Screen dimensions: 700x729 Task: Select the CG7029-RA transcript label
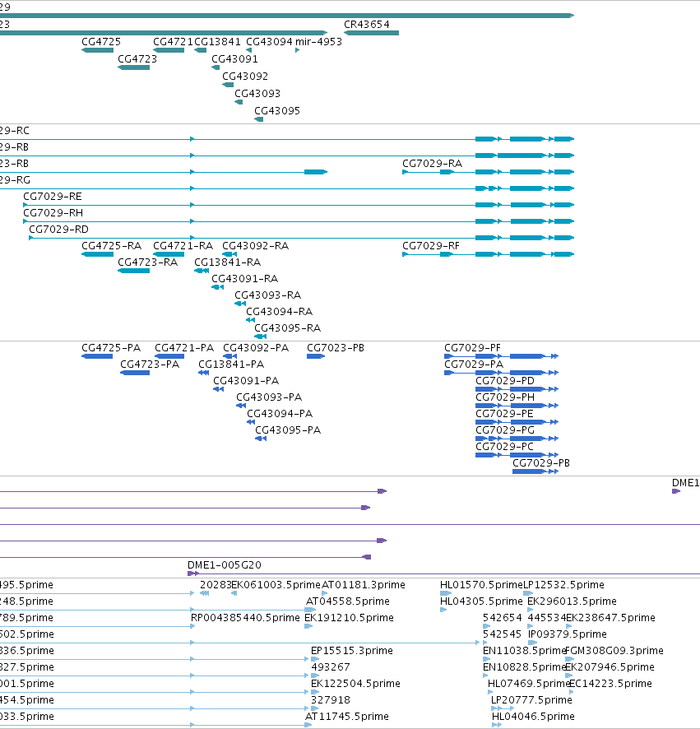(432, 164)
